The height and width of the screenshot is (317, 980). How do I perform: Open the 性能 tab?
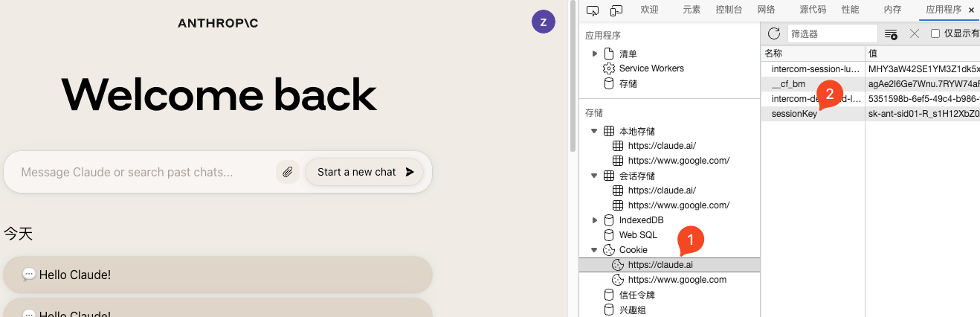click(x=850, y=10)
